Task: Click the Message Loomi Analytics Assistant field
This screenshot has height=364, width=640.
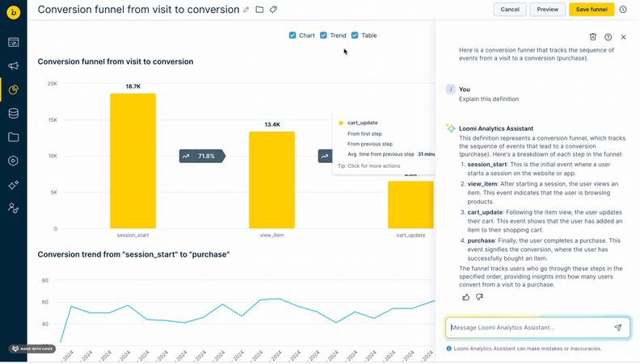Action: coord(538,328)
